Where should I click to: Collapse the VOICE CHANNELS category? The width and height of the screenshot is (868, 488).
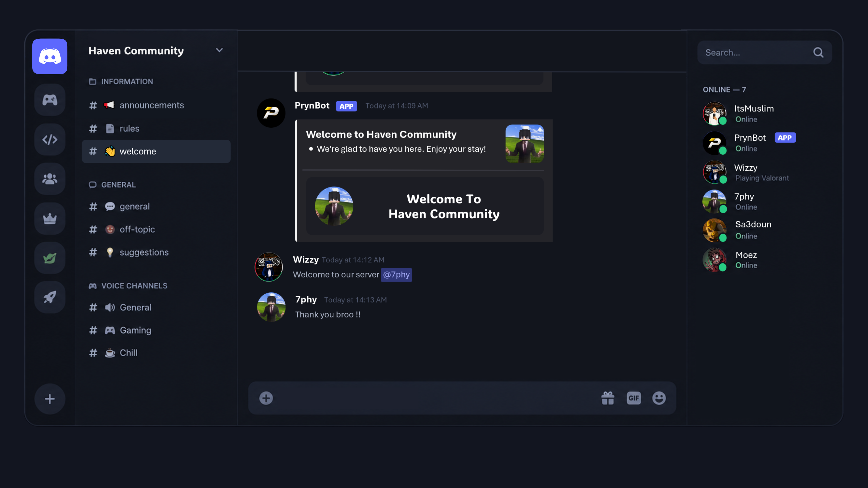(128, 286)
